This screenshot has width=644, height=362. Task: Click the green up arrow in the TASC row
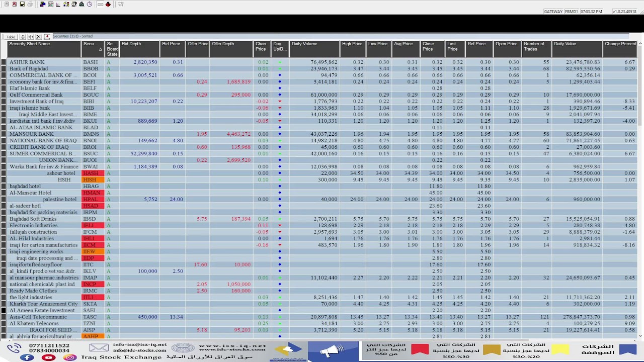click(280, 317)
